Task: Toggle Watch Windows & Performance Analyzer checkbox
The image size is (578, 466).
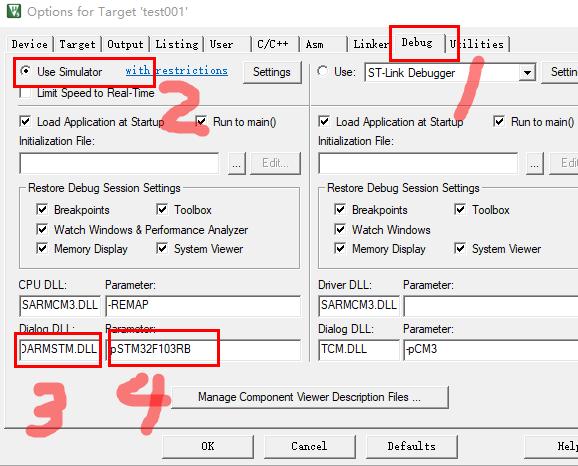Action: coord(42,229)
